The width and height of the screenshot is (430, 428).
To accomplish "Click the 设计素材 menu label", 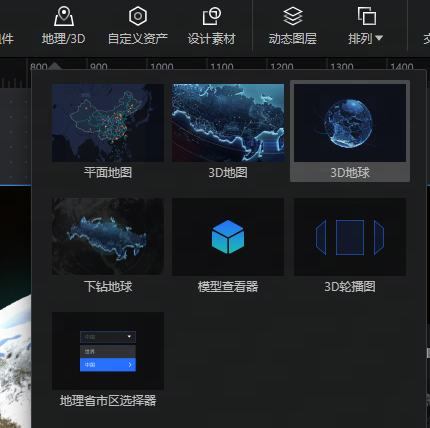I will coord(212,39).
